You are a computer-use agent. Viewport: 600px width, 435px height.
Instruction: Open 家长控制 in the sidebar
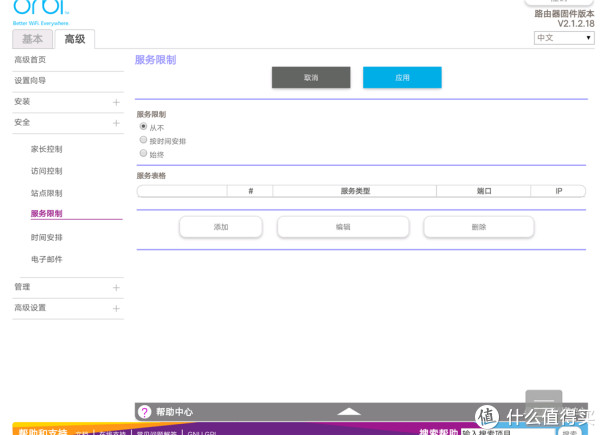click(47, 149)
